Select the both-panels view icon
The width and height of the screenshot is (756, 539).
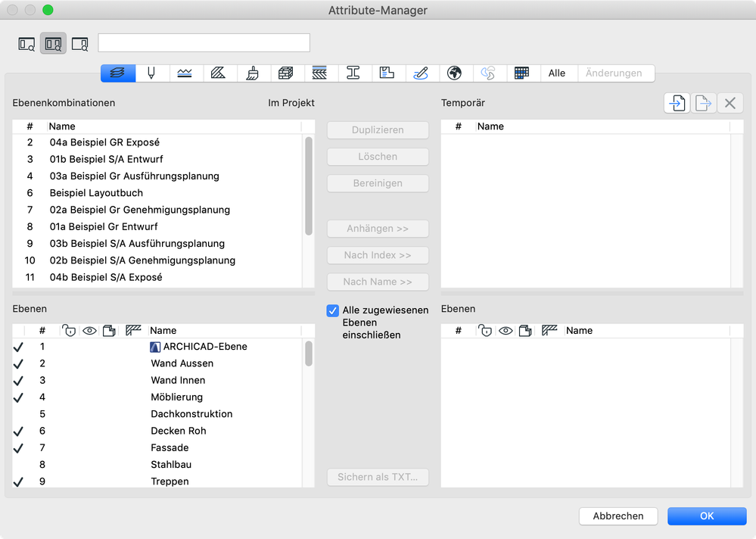pos(53,45)
